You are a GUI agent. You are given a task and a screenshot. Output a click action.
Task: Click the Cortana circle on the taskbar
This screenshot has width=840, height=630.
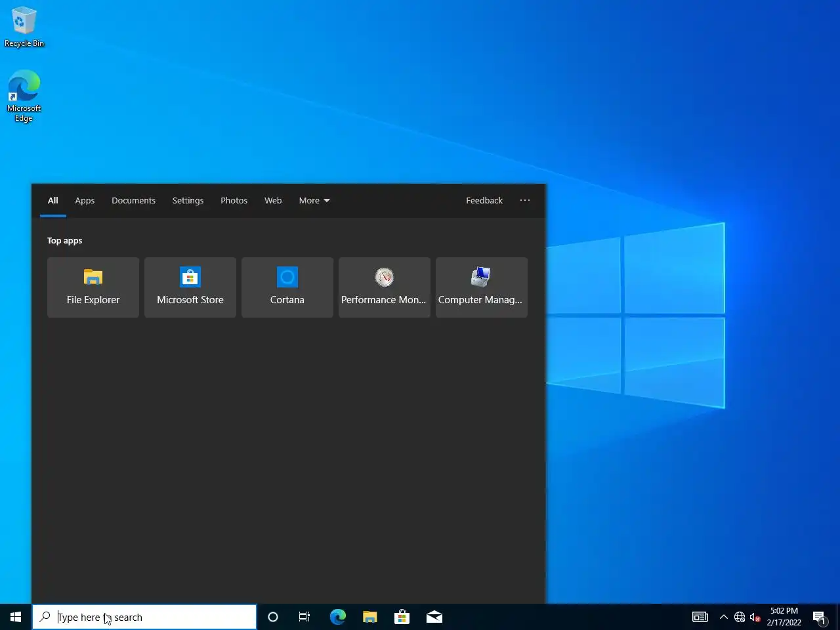coord(273,617)
